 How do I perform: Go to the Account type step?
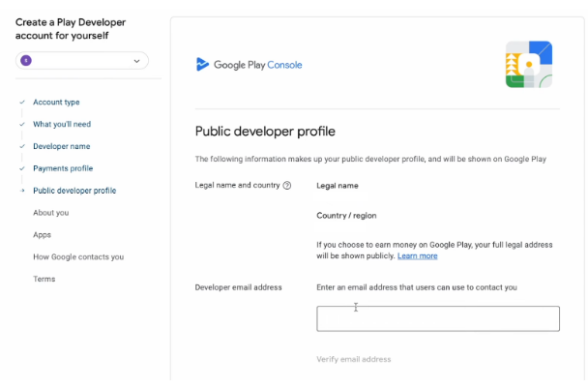pyautogui.click(x=56, y=102)
